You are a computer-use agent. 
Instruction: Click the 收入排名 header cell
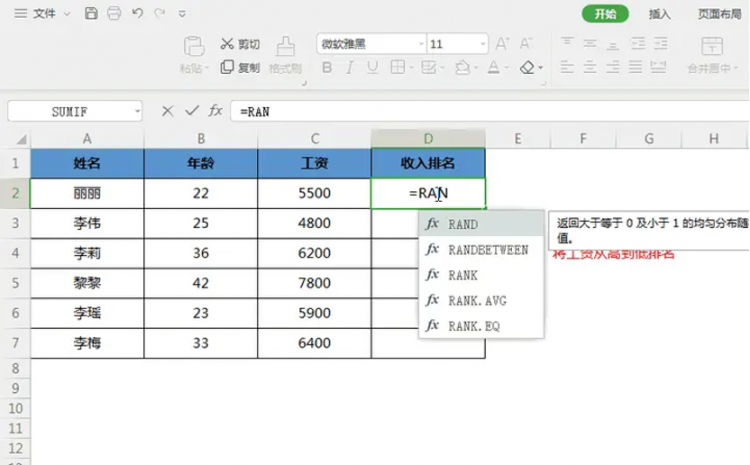[428, 163]
